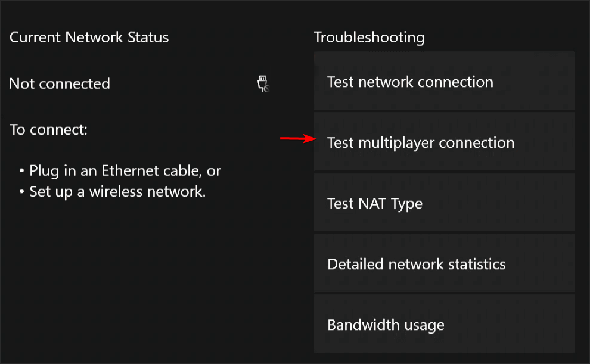Select the Not connected status text

click(x=60, y=83)
